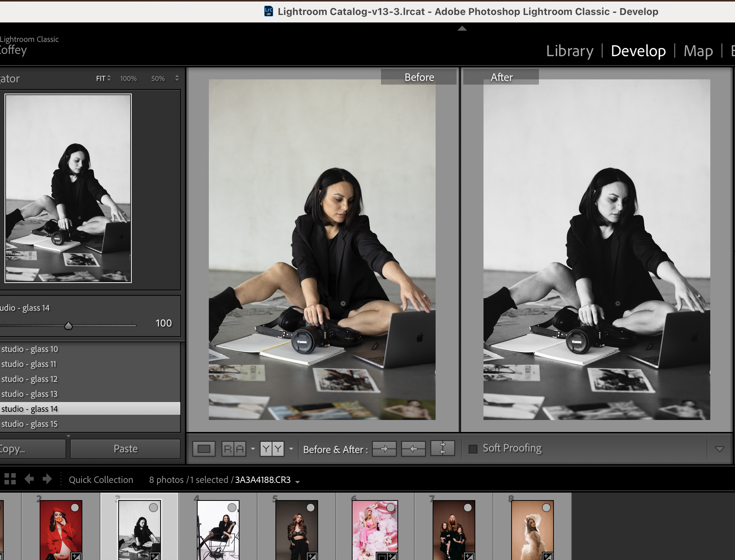The image size is (735, 560).
Task: Open Before/After view options dropdown arrow
Action: click(x=291, y=448)
